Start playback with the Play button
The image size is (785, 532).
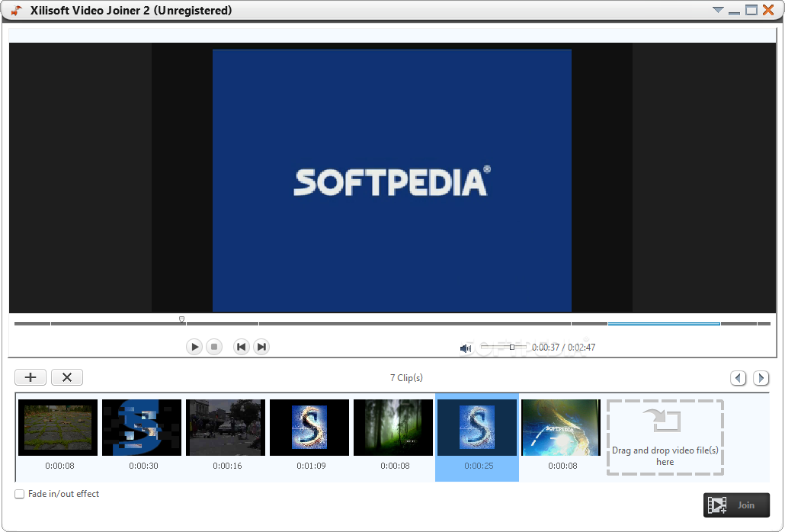(194, 347)
